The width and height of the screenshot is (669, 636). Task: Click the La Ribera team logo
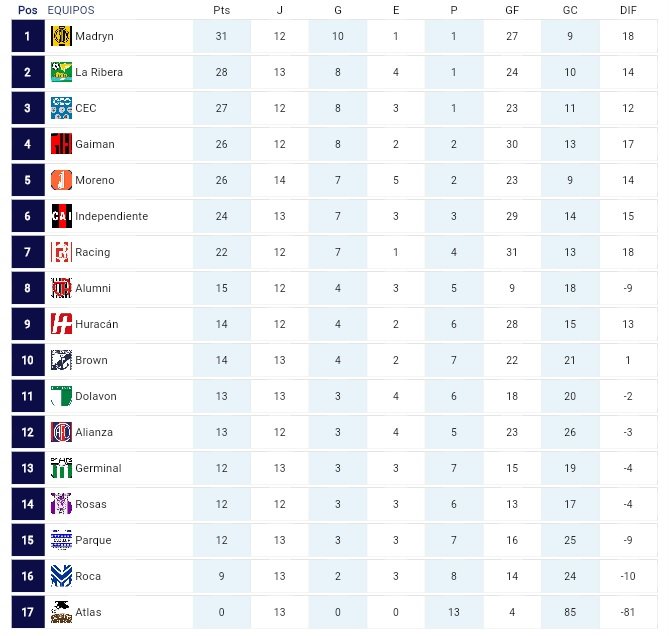(61, 72)
